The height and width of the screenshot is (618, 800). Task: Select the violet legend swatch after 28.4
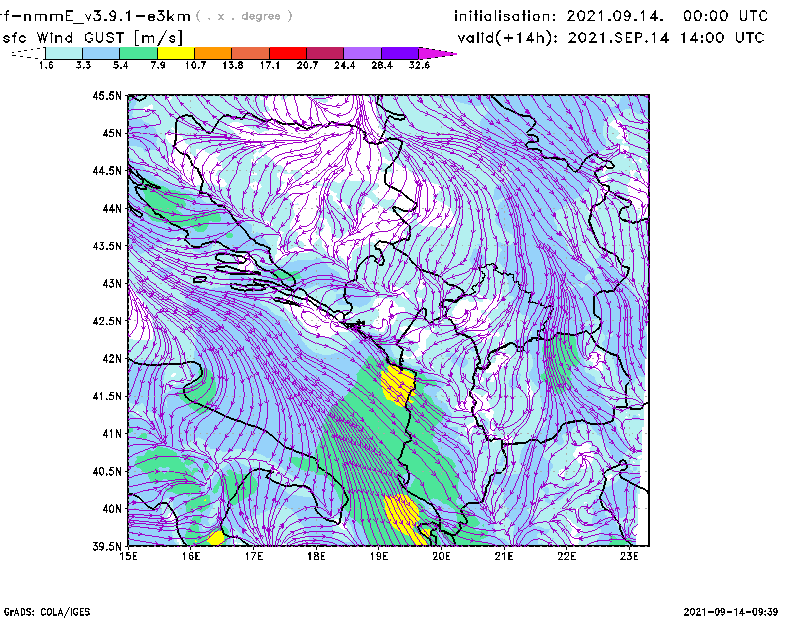[x=400, y=53]
